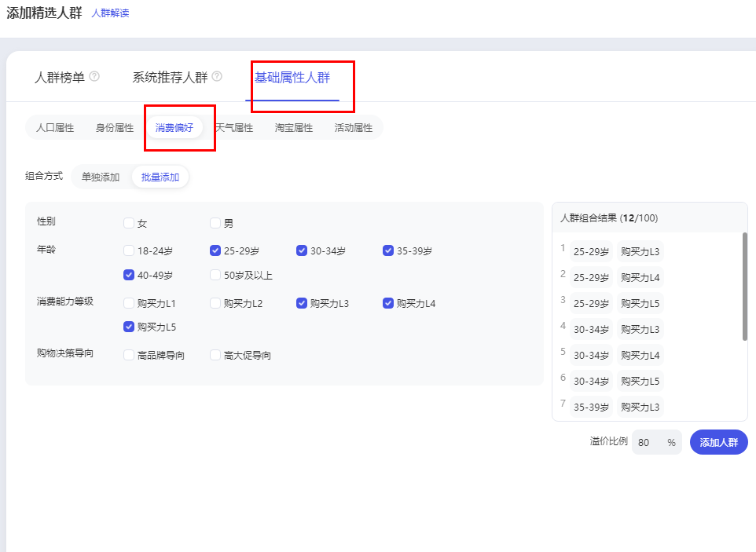This screenshot has height=552, width=756.
Task: Choose 批量添加 combination mode
Action: (160, 177)
